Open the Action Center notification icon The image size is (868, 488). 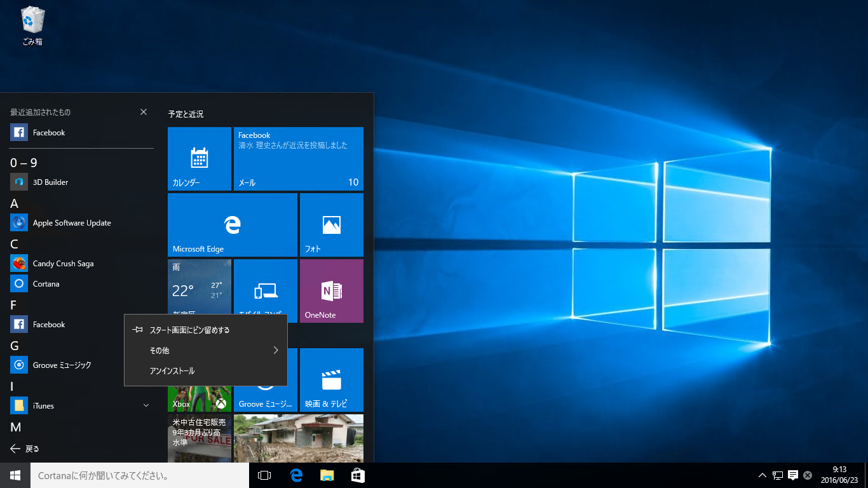tap(793, 475)
